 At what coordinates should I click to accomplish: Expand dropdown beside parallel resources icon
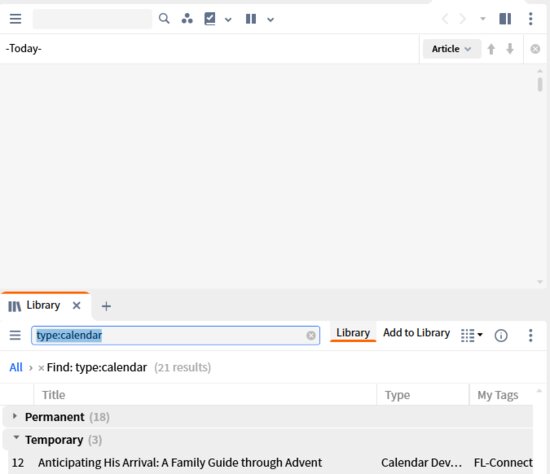coord(270,20)
